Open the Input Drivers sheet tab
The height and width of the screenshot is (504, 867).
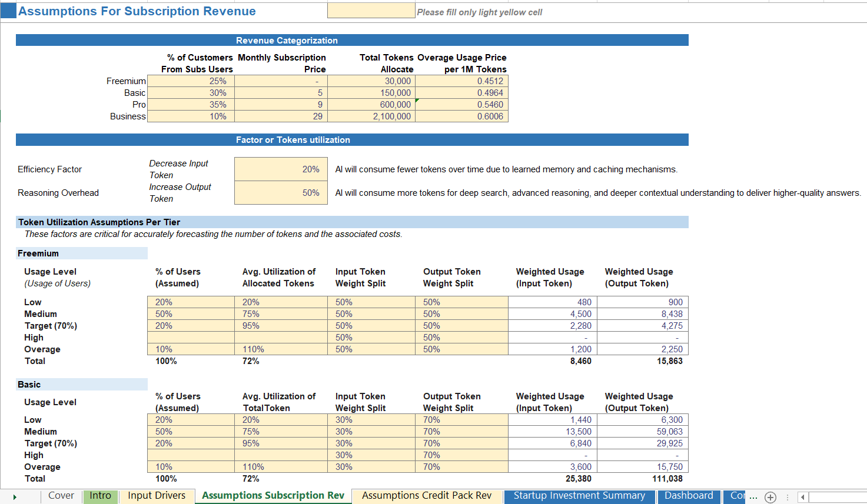pos(157,496)
